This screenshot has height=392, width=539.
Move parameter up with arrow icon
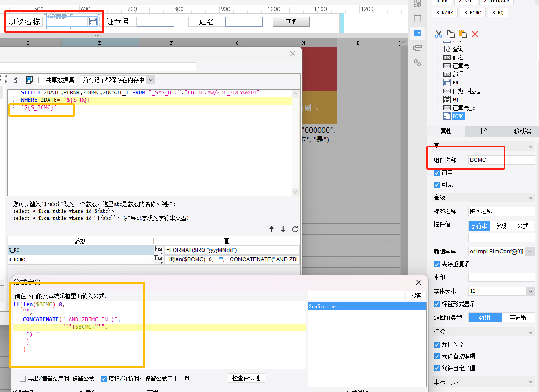tap(272, 229)
